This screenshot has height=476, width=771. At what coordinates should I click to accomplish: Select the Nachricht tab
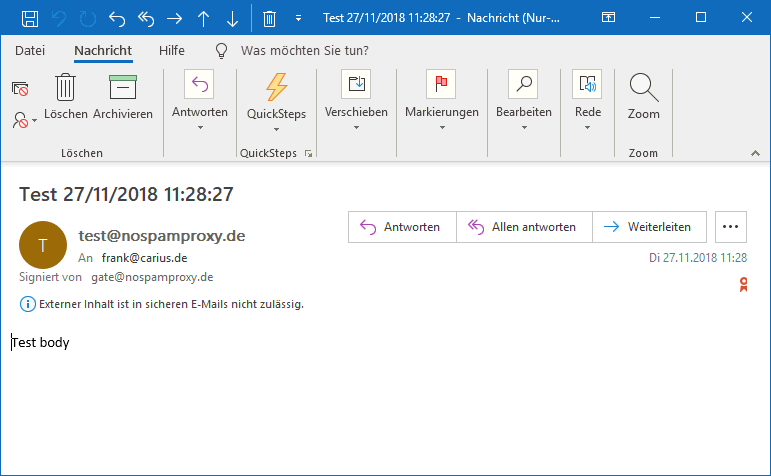[103, 51]
